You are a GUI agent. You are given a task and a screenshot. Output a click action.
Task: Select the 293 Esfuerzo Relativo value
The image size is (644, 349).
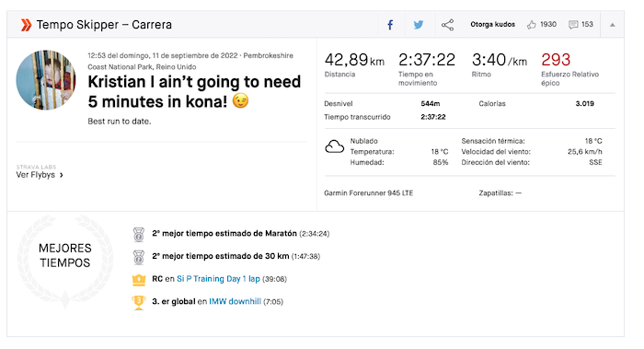click(556, 60)
